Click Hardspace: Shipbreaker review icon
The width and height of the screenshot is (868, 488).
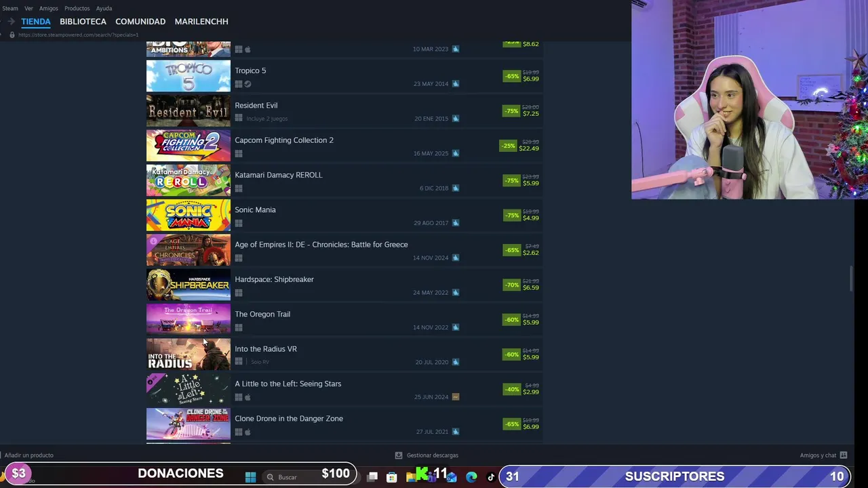tap(456, 293)
